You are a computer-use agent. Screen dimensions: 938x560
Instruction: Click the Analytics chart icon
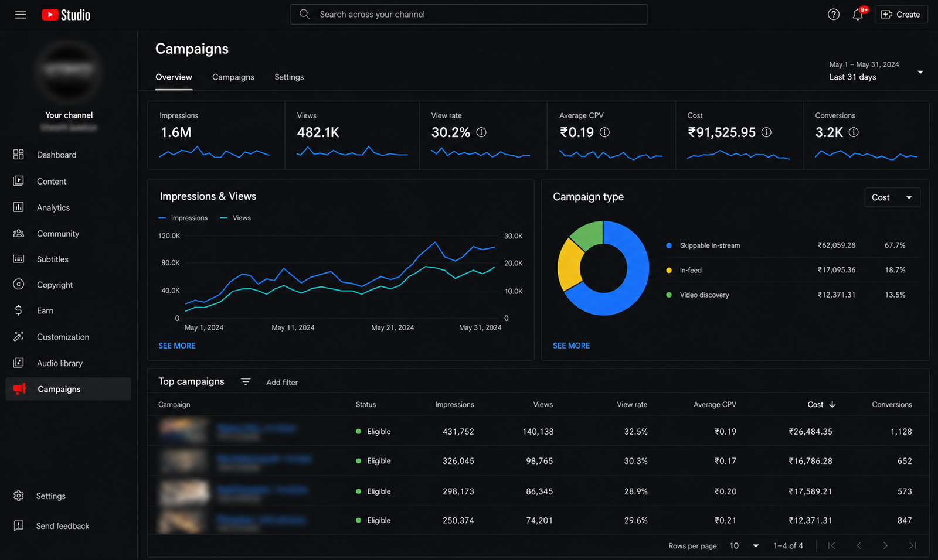19,207
